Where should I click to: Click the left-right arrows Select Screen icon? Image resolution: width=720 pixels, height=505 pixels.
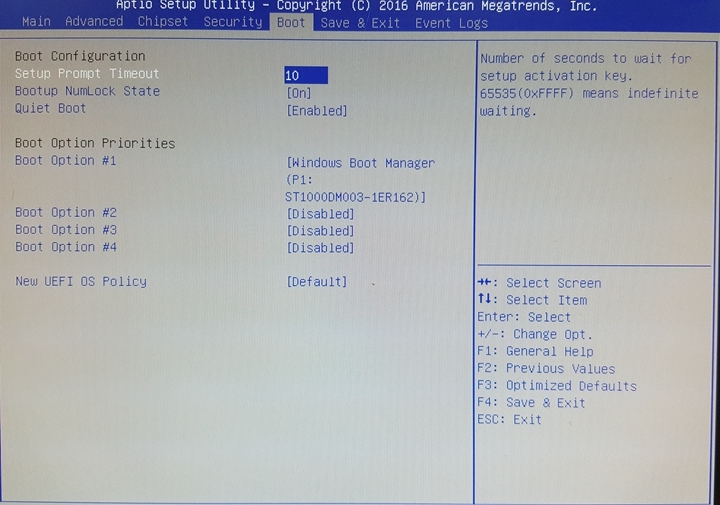486,282
